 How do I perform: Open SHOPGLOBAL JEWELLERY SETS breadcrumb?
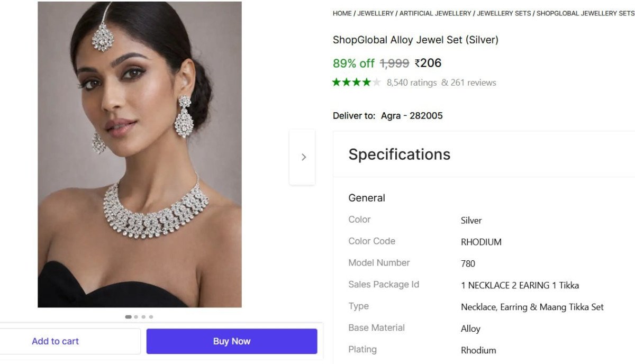[x=585, y=13]
